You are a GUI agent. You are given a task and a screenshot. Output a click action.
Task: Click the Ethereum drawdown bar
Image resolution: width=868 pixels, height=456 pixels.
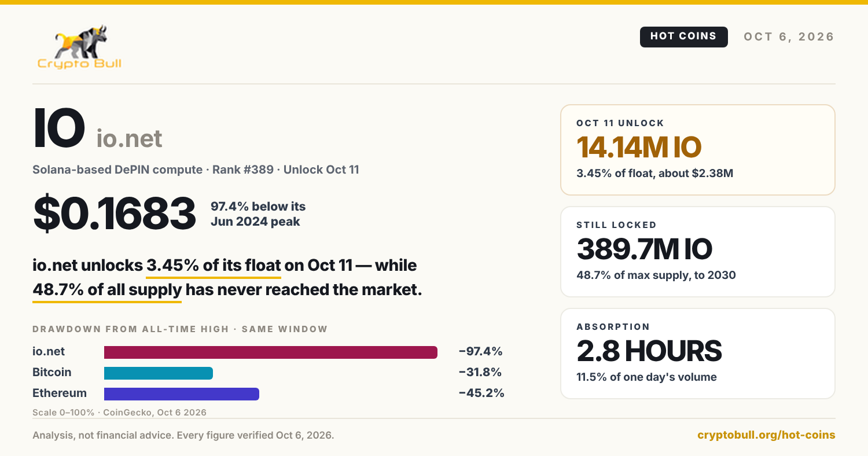(182, 394)
